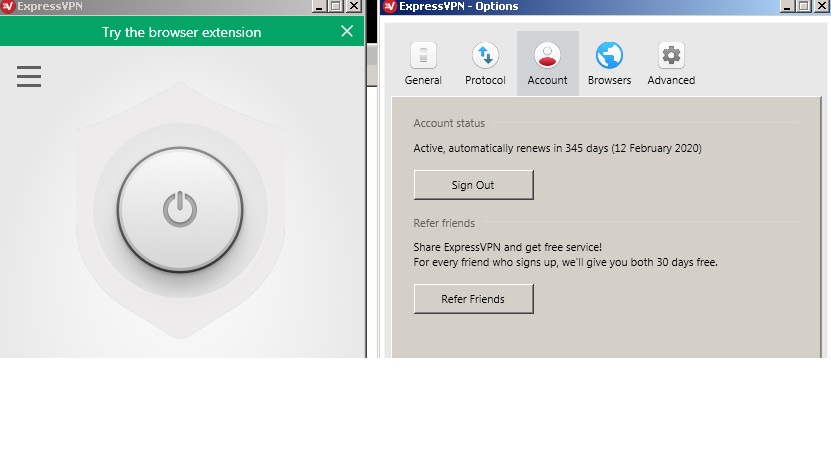The height and width of the screenshot is (460, 831).
Task: Dismiss the browser extension banner
Action: (347, 31)
